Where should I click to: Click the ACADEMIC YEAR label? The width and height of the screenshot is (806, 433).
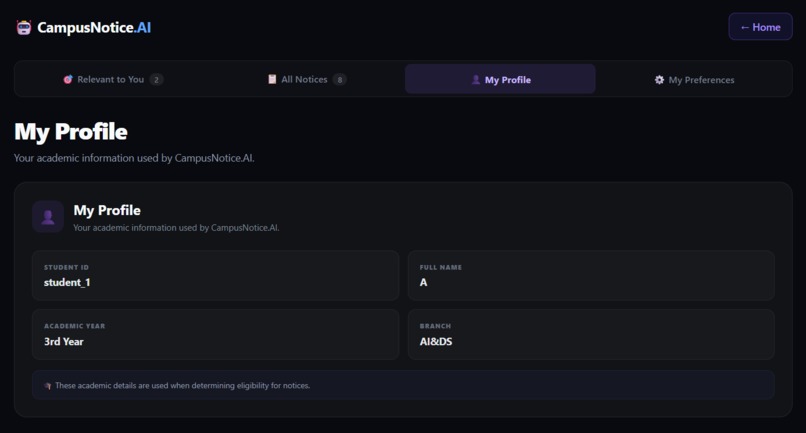pos(75,326)
